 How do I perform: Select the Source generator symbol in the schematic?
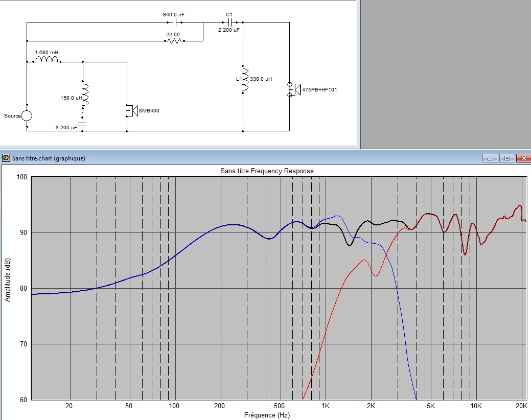[27, 116]
